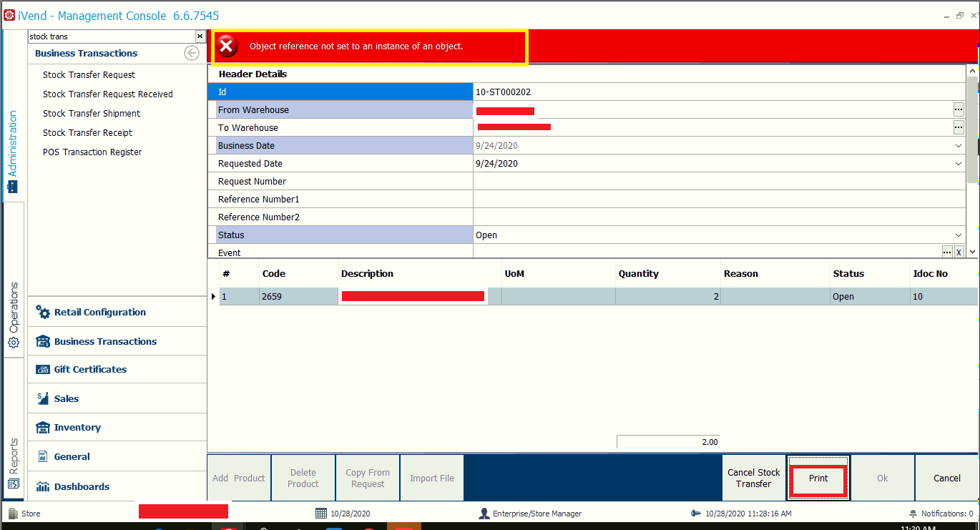Expand the Requested Date dropdown
Viewport: 980px width, 530px height.
[959, 163]
